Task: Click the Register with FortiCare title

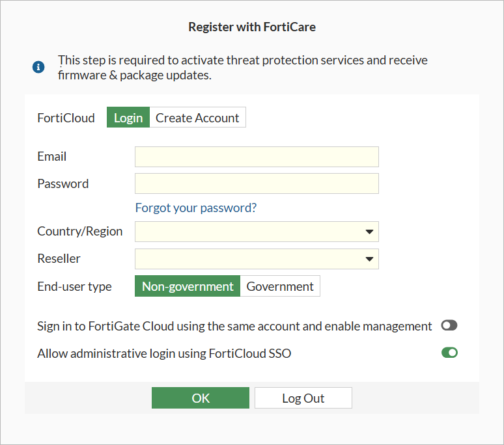Action: point(252,27)
